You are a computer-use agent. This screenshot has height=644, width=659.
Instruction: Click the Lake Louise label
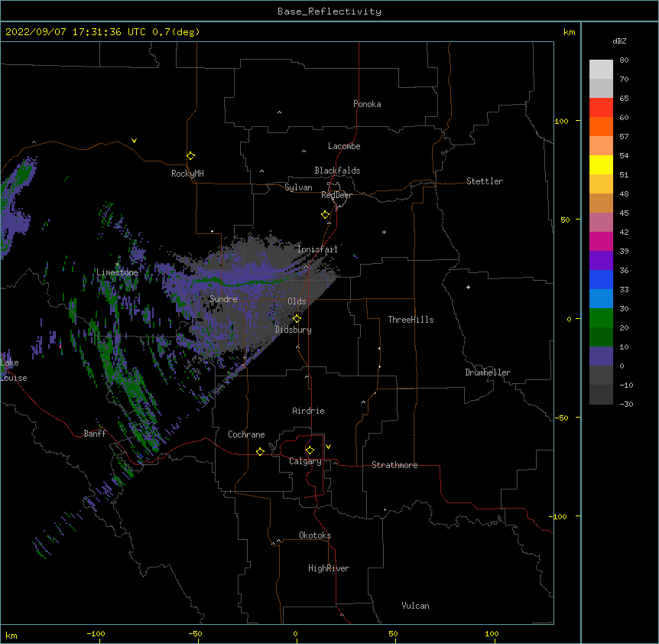[14, 370]
